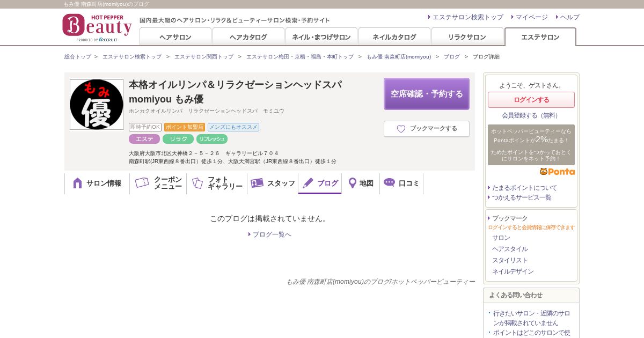Click the よくある問い合わせ heading
This screenshot has height=338, width=644.
516,295
